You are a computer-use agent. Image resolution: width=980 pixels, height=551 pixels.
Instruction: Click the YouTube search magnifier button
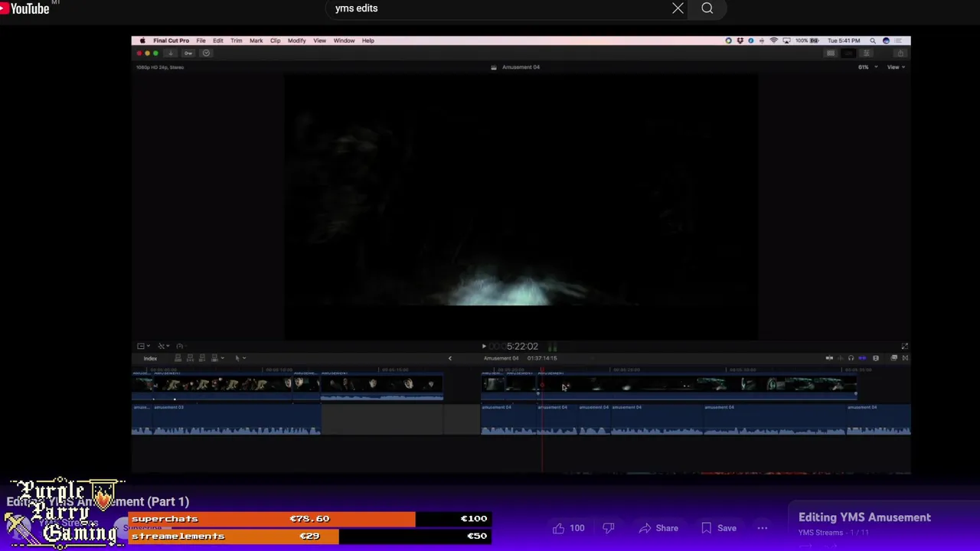[707, 8]
